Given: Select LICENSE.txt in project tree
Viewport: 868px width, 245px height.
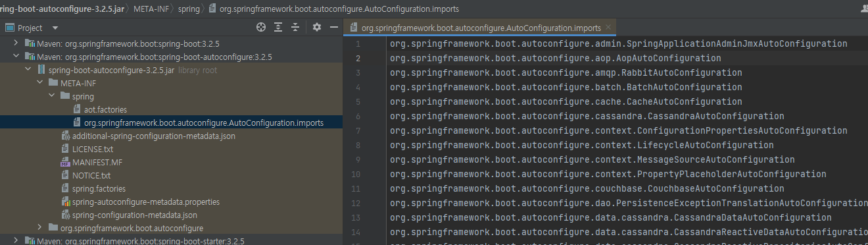Looking at the screenshot, I should click(x=93, y=149).
